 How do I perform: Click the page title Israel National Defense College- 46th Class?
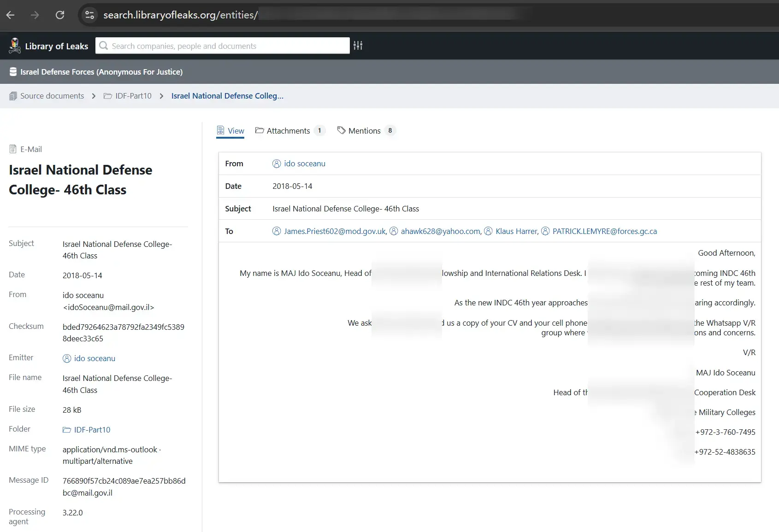point(81,180)
